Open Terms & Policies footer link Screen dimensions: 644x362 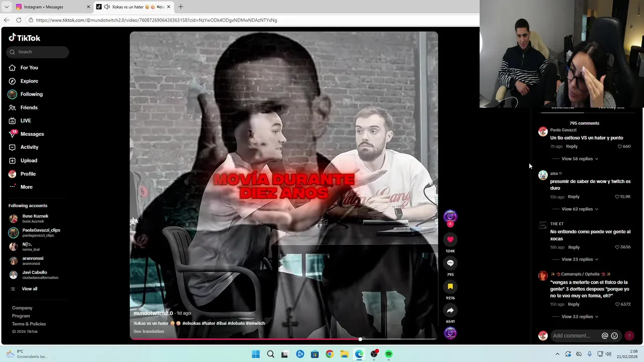[x=29, y=324]
